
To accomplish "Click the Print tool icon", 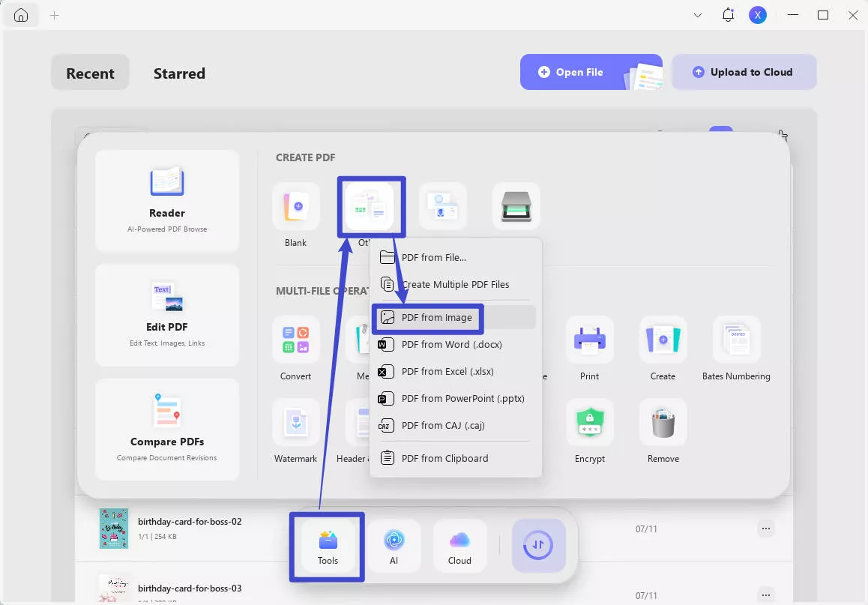I will pos(589,340).
